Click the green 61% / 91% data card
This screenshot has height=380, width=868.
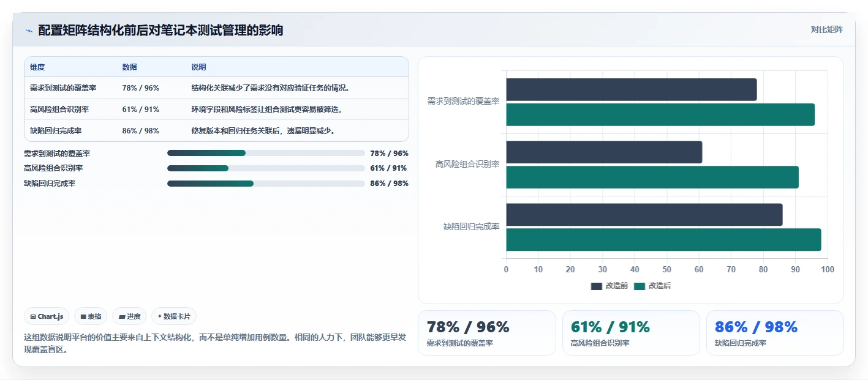pyautogui.click(x=631, y=333)
